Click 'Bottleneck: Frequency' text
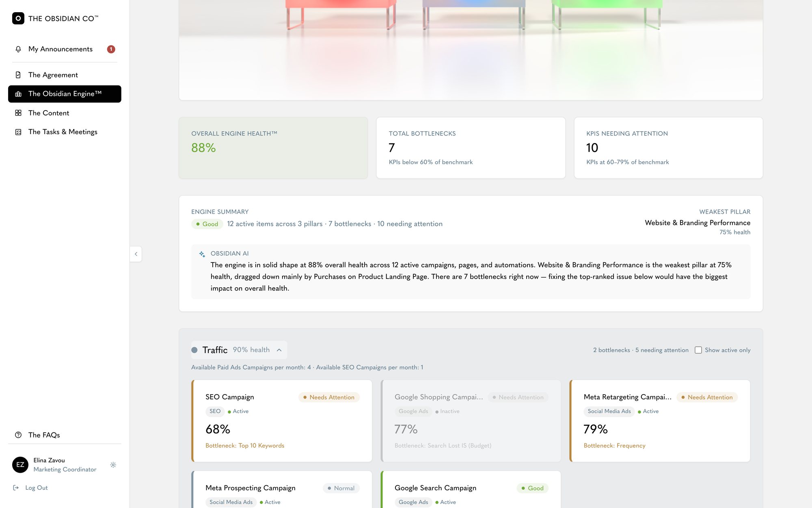This screenshot has height=508, width=812. tap(615, 445)
